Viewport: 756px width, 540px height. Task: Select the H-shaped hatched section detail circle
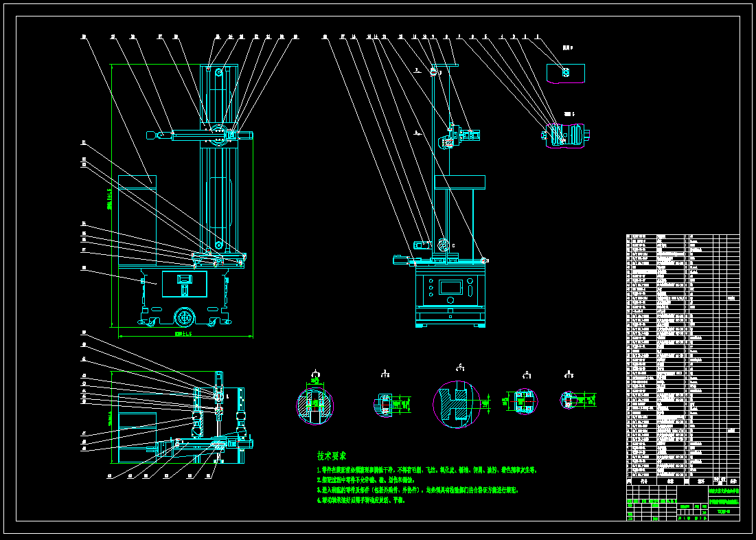(457, 404)
